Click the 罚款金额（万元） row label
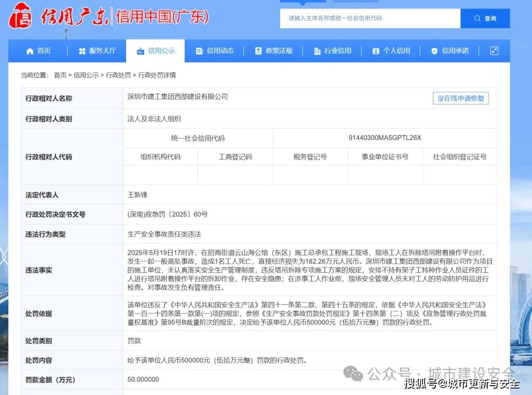This screenshot has height=395, width=532. tap(50, 380)
